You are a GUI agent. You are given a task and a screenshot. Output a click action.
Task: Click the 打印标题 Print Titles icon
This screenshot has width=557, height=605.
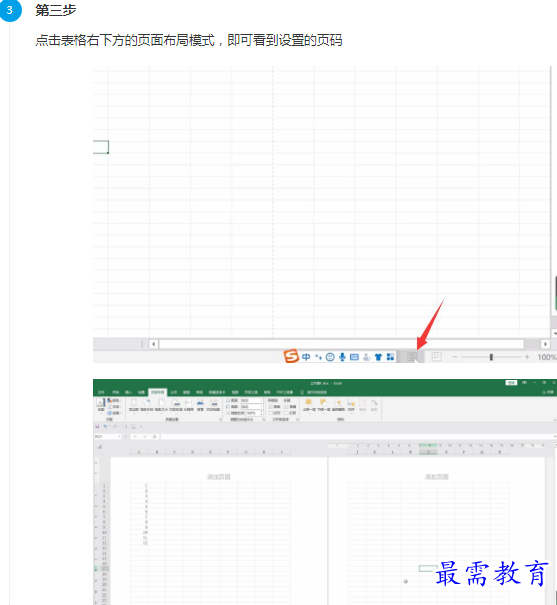pos(213,404)
